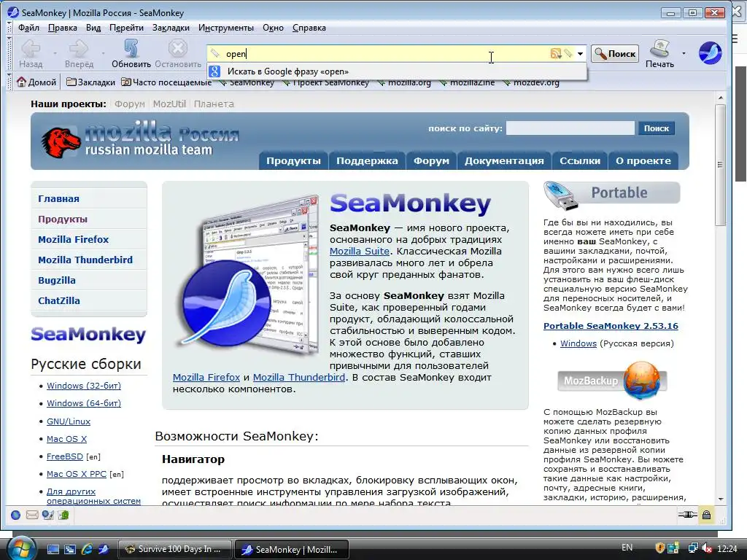Screen dimensions: 747x560
Task: Click Switch Between Windows quick launch icon
Action: coord(70,549)
